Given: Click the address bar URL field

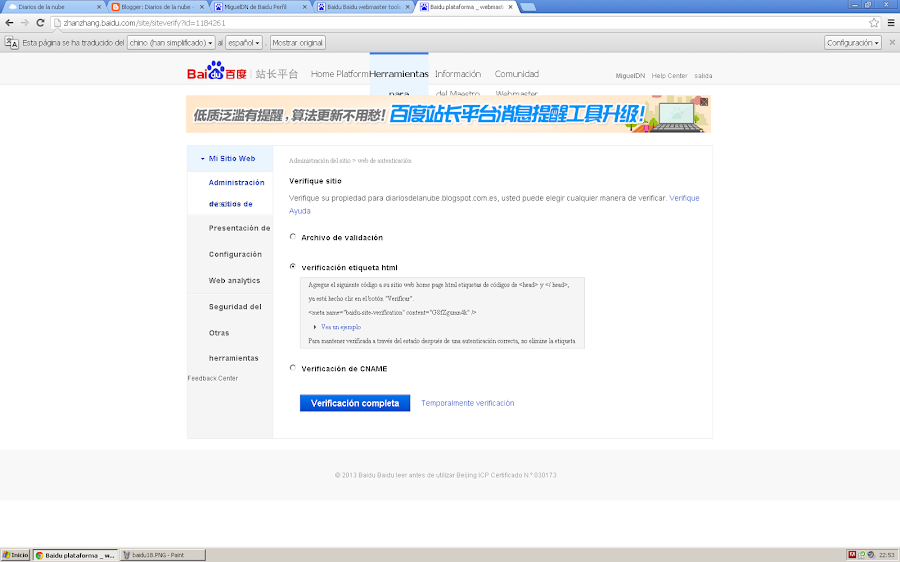Looking at the screenshot, I should 459,23.
